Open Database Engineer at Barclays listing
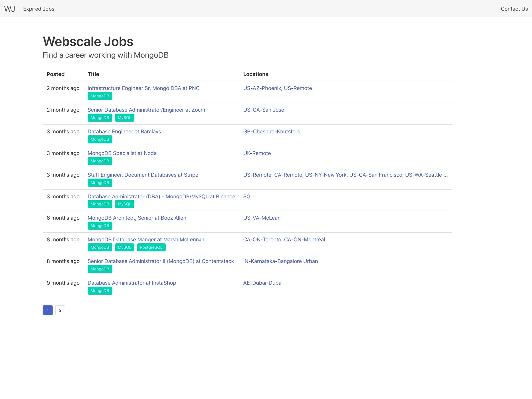 [x=124, y=131]
